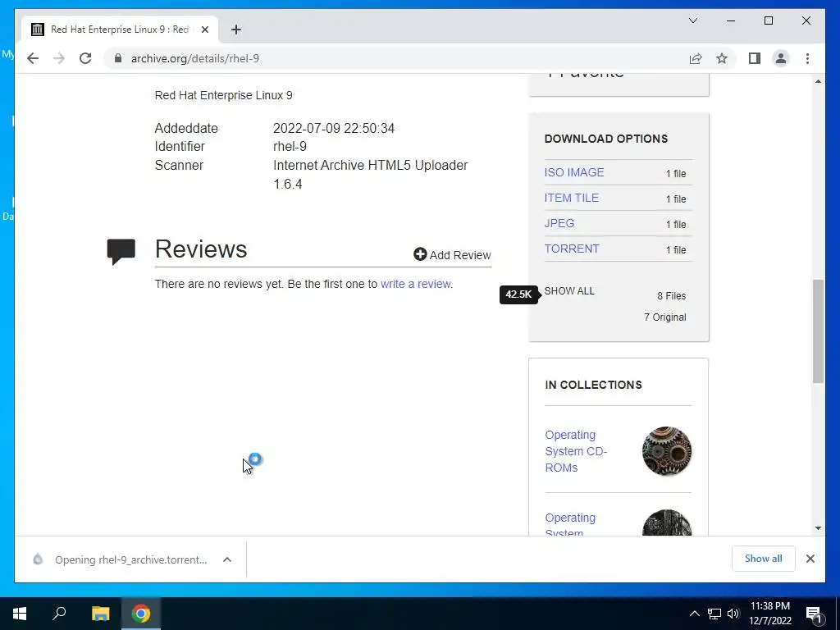Click the page vertical scrollbar thumb
Image resolution: width=840 pixels, height=630 pixels.
point(818,331)
